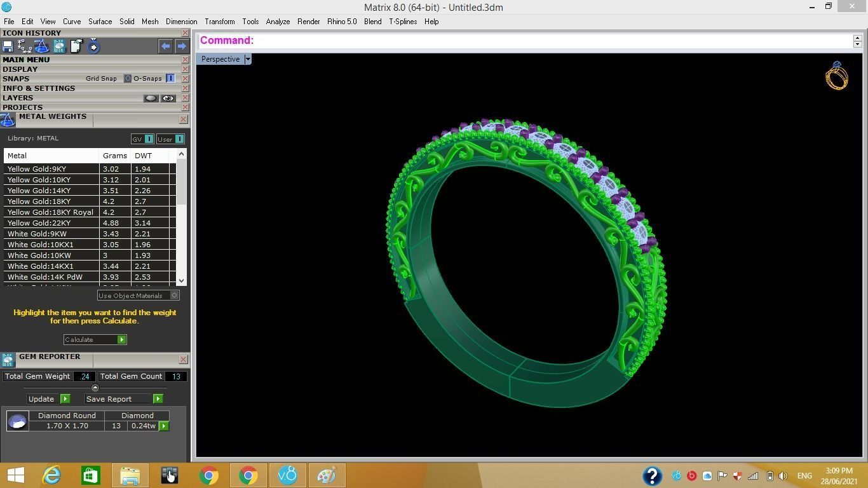Open the Rhino 5.0 menu
868x488 pixels.
point(342,22)
